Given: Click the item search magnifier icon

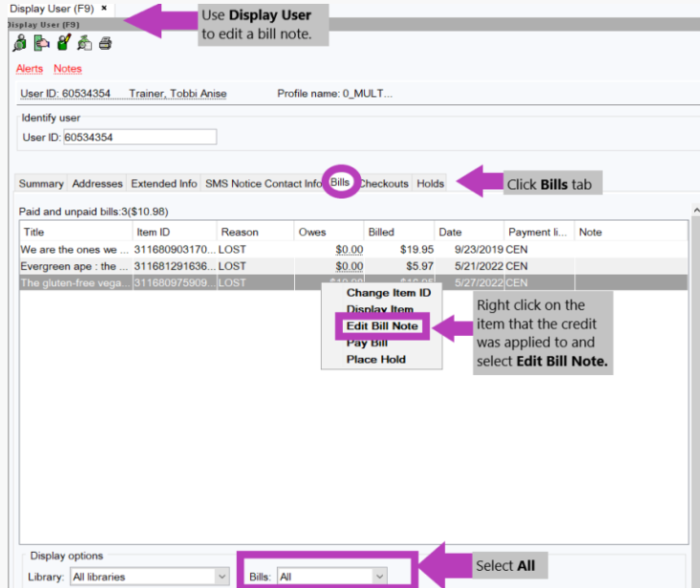Looking at the screenshot, I should pyautogui.click(x=84, y=43).
